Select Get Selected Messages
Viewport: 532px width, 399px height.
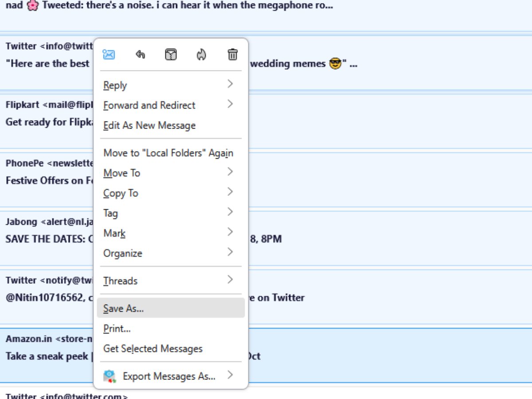tap(171, 348)
